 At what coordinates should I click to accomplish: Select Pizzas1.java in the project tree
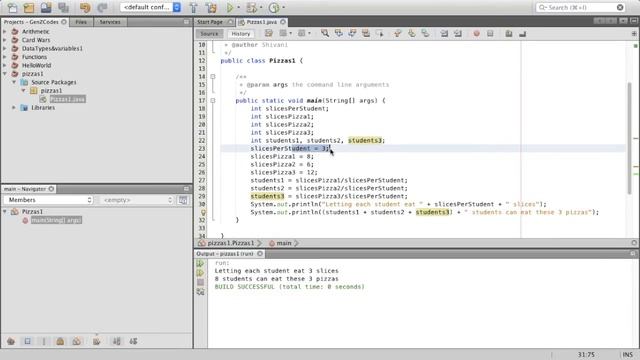tap(67, 99)
